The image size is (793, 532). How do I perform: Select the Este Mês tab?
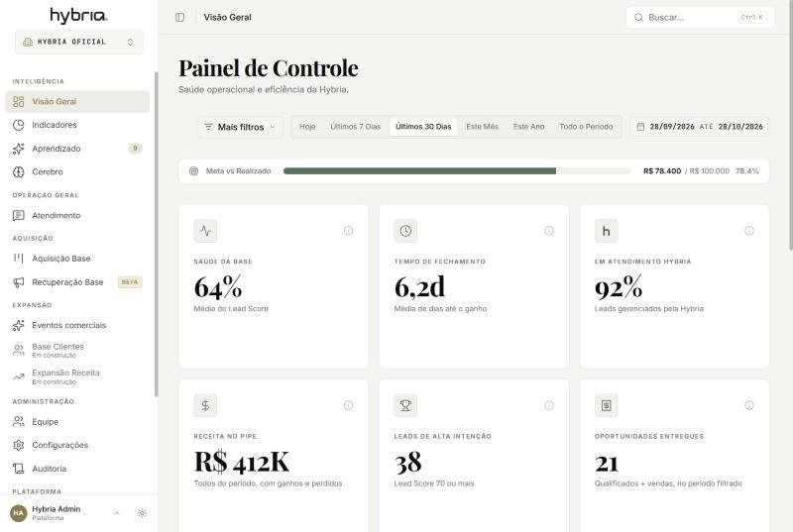(x=483, y=127)
